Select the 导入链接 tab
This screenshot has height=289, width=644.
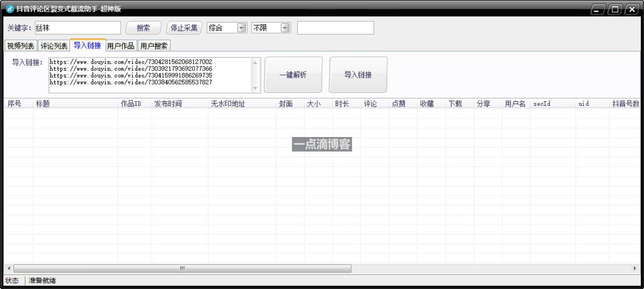point(88,45)
